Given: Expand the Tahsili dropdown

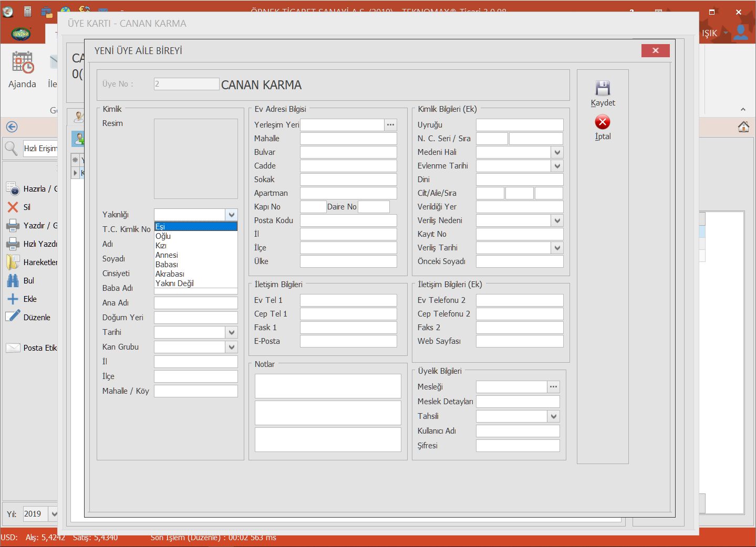Looking at the screenshot, I should click(554, 416).
